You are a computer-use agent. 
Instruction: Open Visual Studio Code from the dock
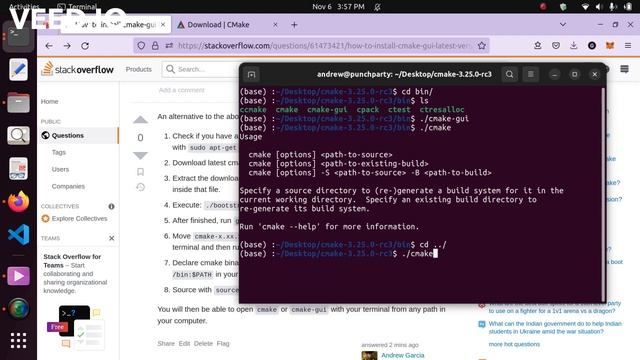(x=18, y=234)
